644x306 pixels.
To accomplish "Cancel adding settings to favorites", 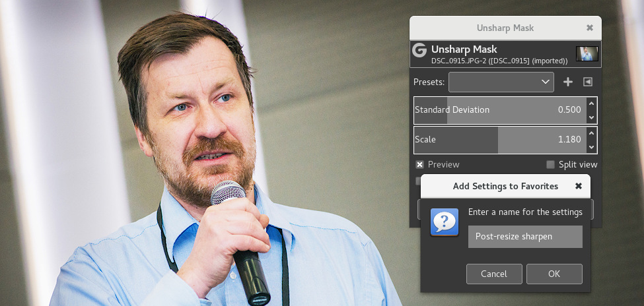I will [494, 274].
